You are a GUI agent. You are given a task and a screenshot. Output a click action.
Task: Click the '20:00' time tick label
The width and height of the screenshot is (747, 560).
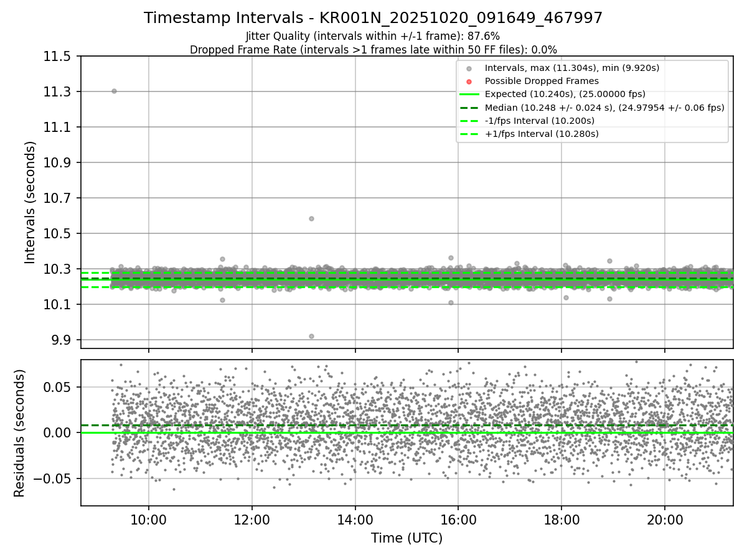coord(665,520)
